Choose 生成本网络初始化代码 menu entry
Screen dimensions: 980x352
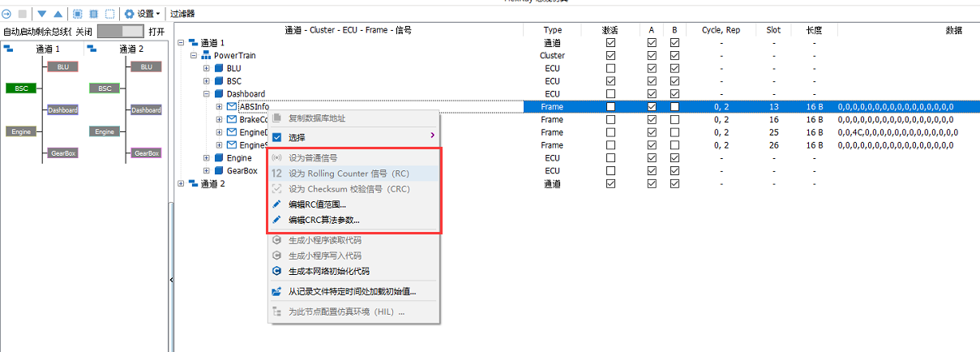354,271
